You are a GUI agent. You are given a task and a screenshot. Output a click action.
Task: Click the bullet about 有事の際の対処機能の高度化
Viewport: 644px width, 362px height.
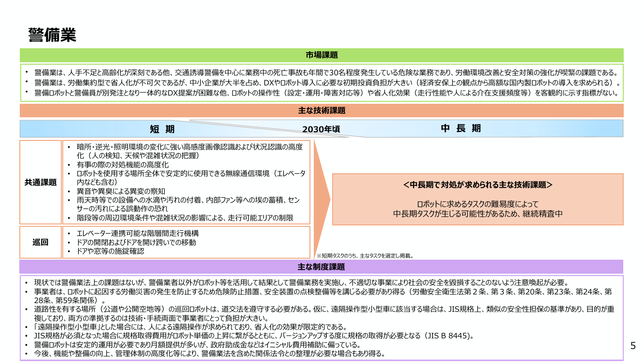pos(123,165)
